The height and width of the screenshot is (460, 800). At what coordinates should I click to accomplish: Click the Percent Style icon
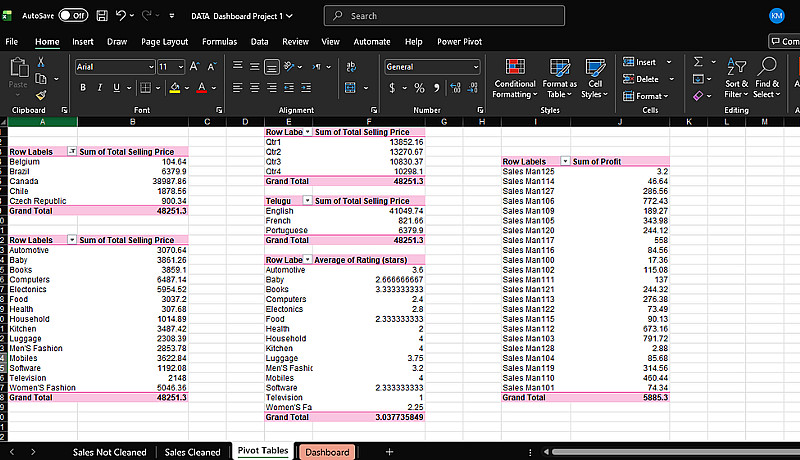click(x=420, y=88)
